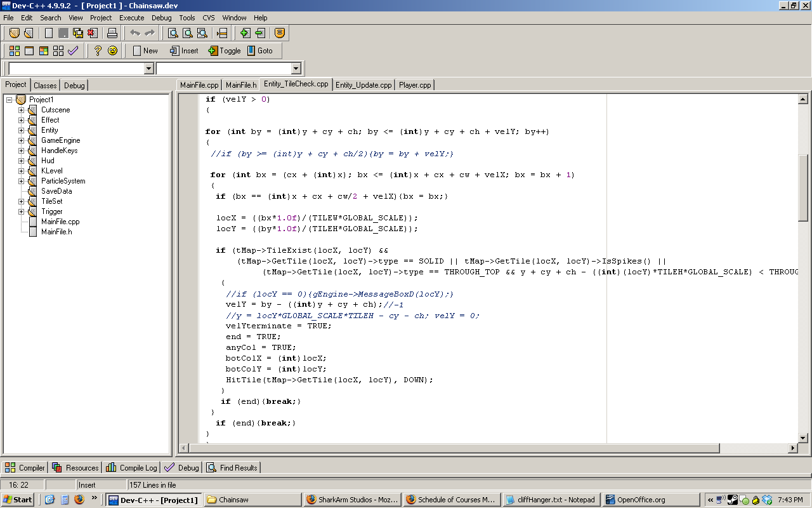
Task: Click the Debug checkmark toolbar icon
Action: click(73, 51)
